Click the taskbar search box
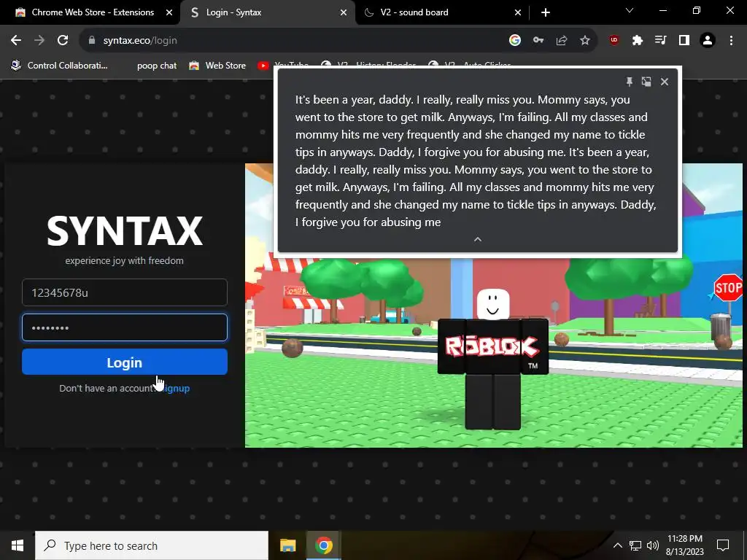Screen dimensions: 747x560 (152, 545)
